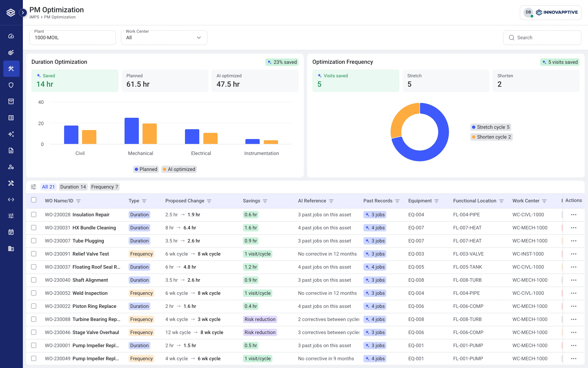Open the list table icon in sidebar

(11, 118)
